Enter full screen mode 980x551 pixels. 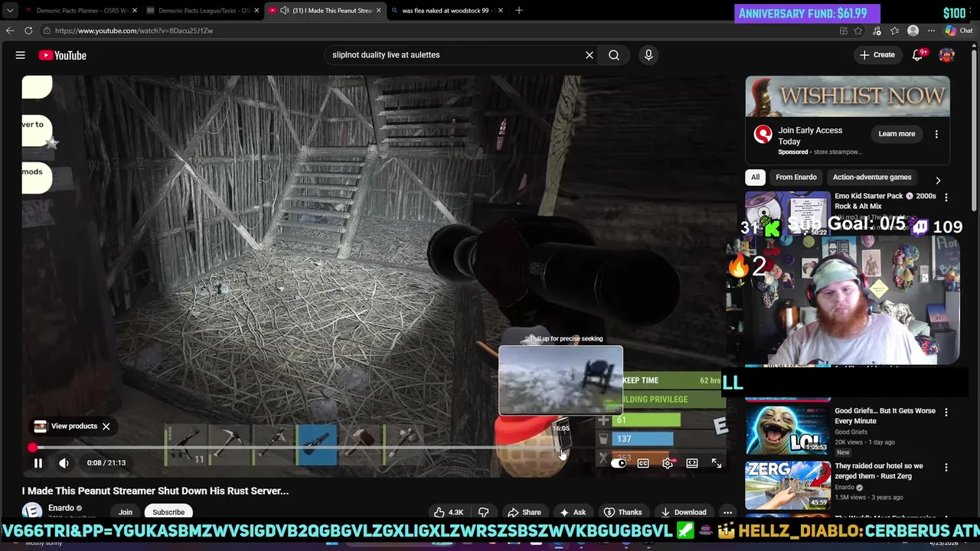[717, 463]
